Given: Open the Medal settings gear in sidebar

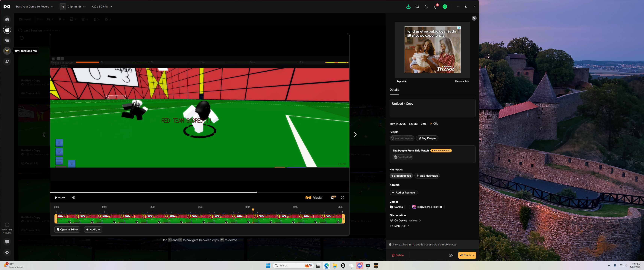Looking at the screenshot, I should tap(7, 252).
